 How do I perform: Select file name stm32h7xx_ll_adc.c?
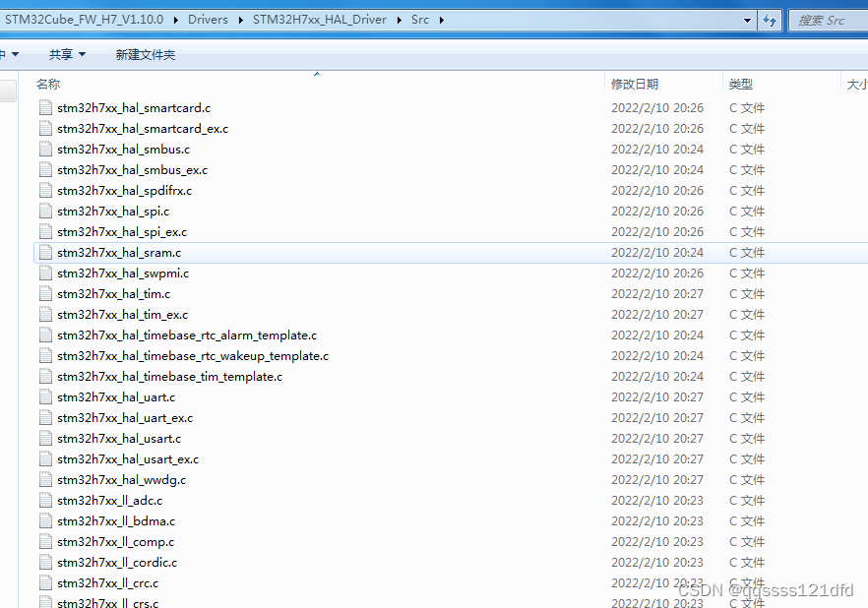coord(109,501)
